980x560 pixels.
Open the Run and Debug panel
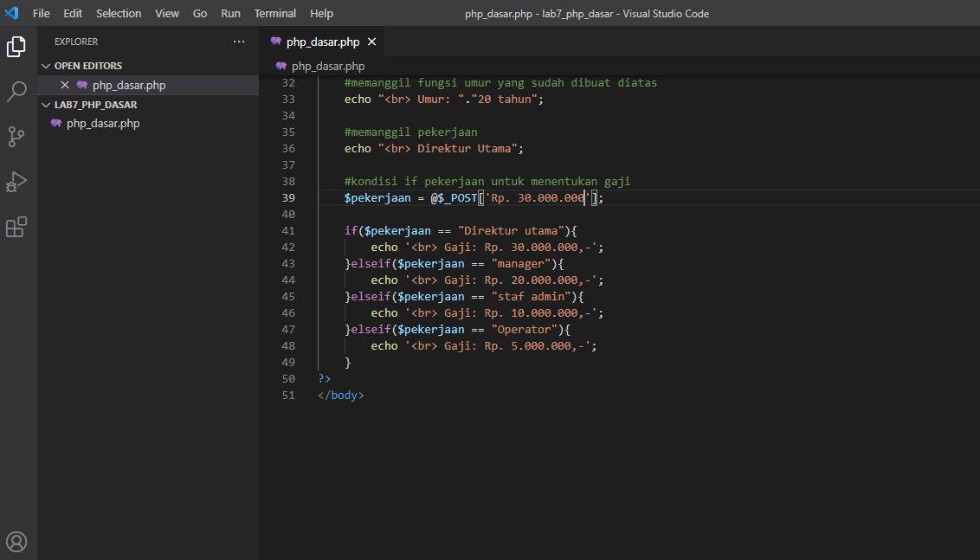click(x=16, y=182)
